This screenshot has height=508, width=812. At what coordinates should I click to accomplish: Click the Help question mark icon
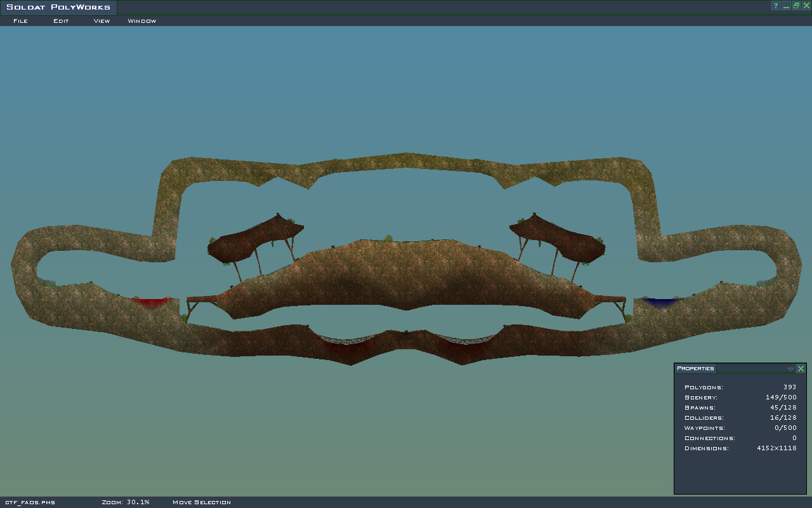775,6
